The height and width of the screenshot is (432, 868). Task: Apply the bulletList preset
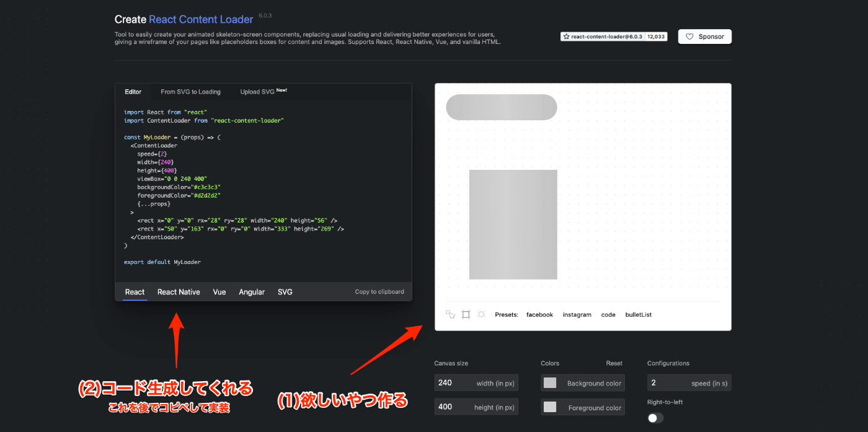coord(639,315)
